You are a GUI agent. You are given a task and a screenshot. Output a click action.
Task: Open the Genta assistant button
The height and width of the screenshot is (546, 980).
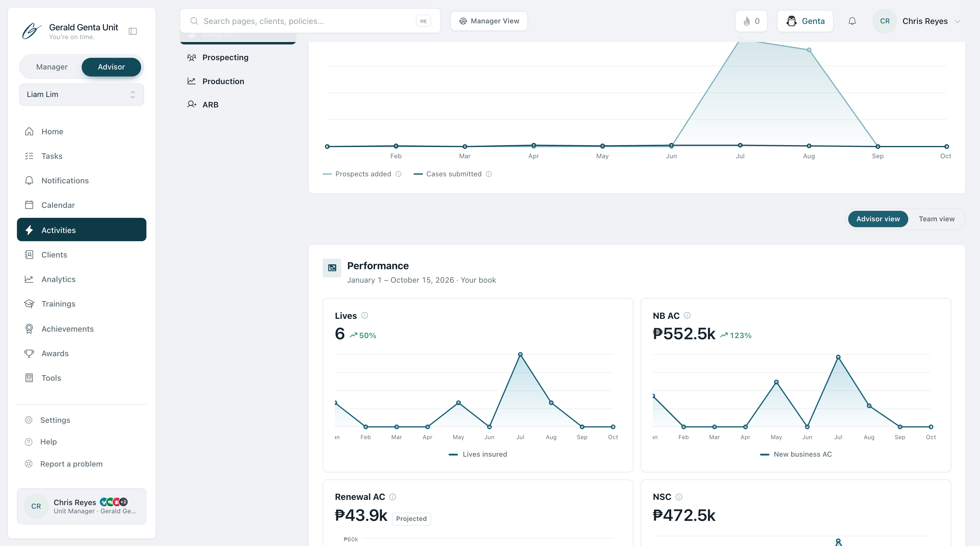tap(805, 21)
